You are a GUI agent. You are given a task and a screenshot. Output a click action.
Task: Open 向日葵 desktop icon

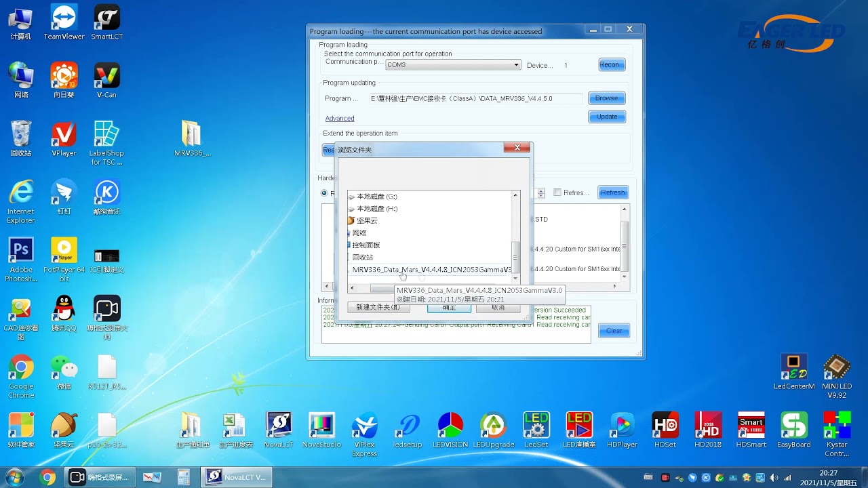64,81
